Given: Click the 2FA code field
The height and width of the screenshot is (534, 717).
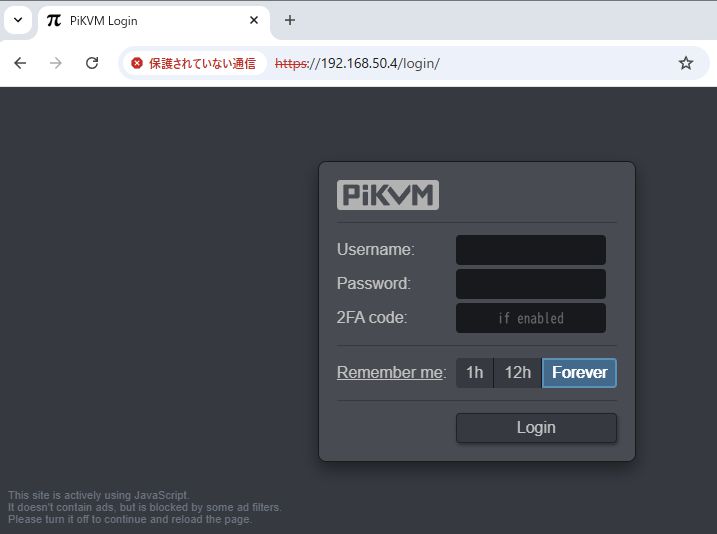Looking at the screenshot, I should click(x=530, y=318).
